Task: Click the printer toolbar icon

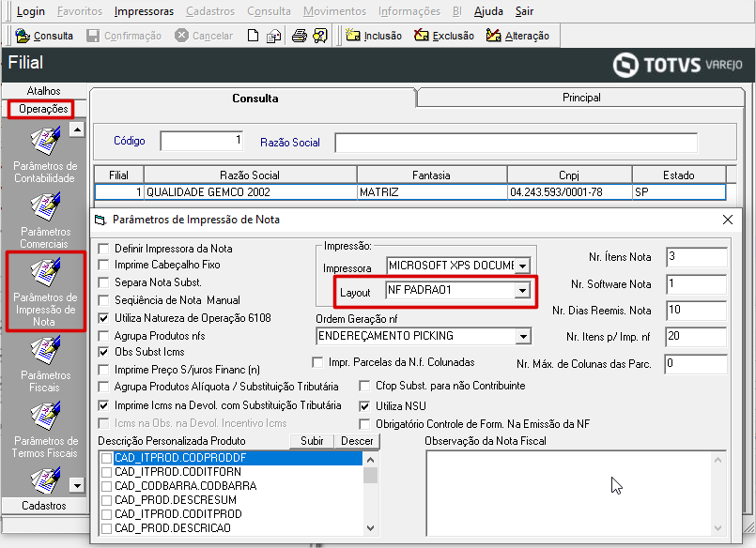Action: coord(300,36)
